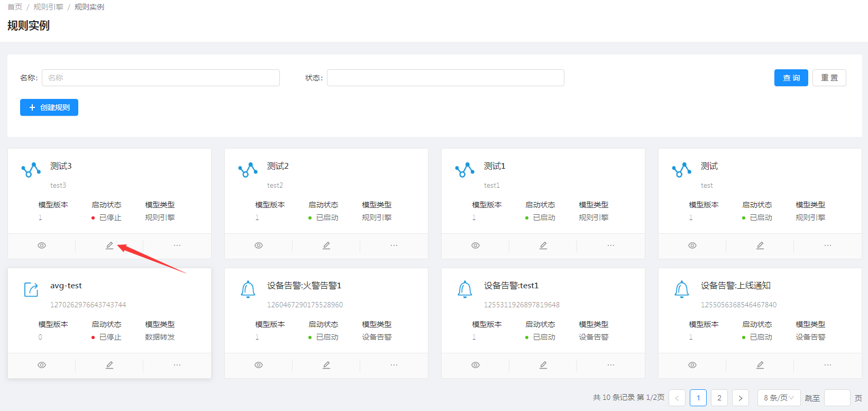The image size is (868, 411).
Task: Open the more options ellipsis on 测试1 card
Action: 611,245
